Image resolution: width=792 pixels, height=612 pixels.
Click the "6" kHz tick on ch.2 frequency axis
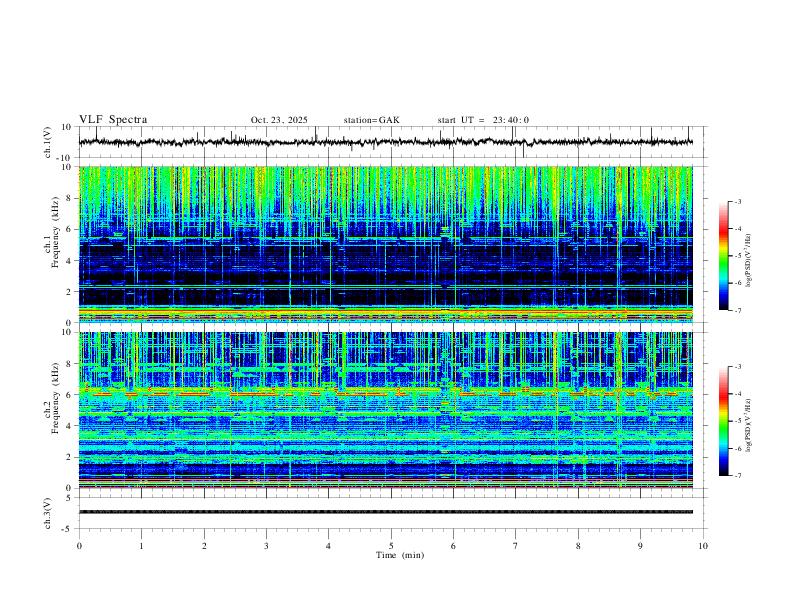[x=68, y=395]
